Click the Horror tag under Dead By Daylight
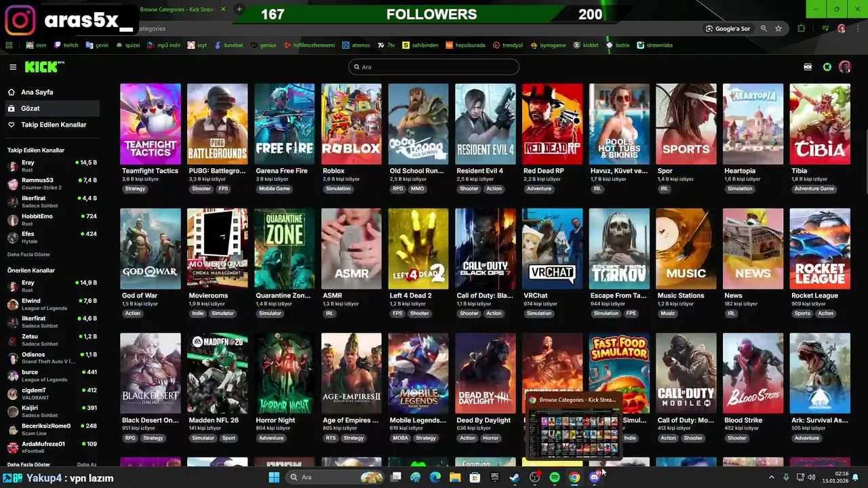Viewport: 868px width, 488px height. pos(490,438)
